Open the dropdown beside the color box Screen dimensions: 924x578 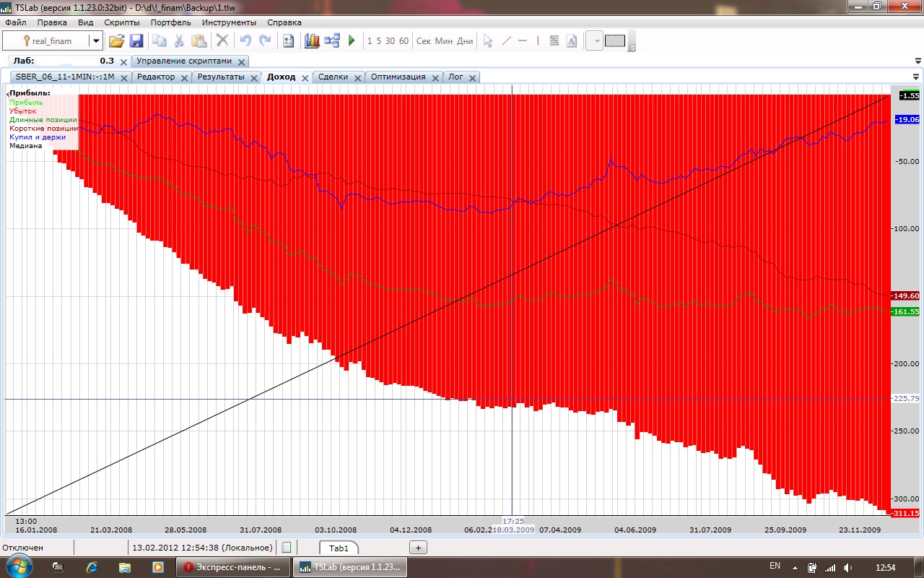(x=596, y=41)
